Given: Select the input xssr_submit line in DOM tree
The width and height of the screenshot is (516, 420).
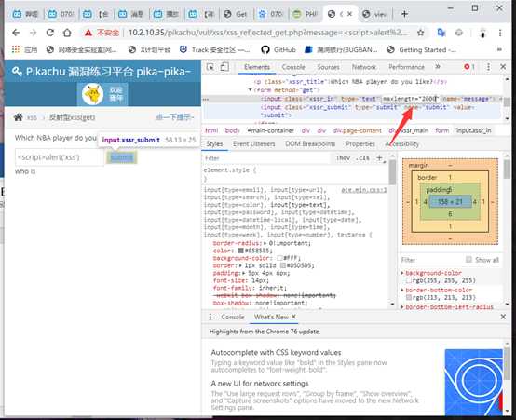Looking at the screenshot, I should [x=352, y=111].
